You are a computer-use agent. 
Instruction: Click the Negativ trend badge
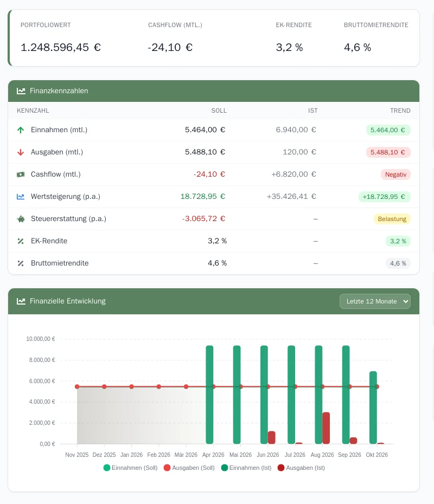[395, 175]
